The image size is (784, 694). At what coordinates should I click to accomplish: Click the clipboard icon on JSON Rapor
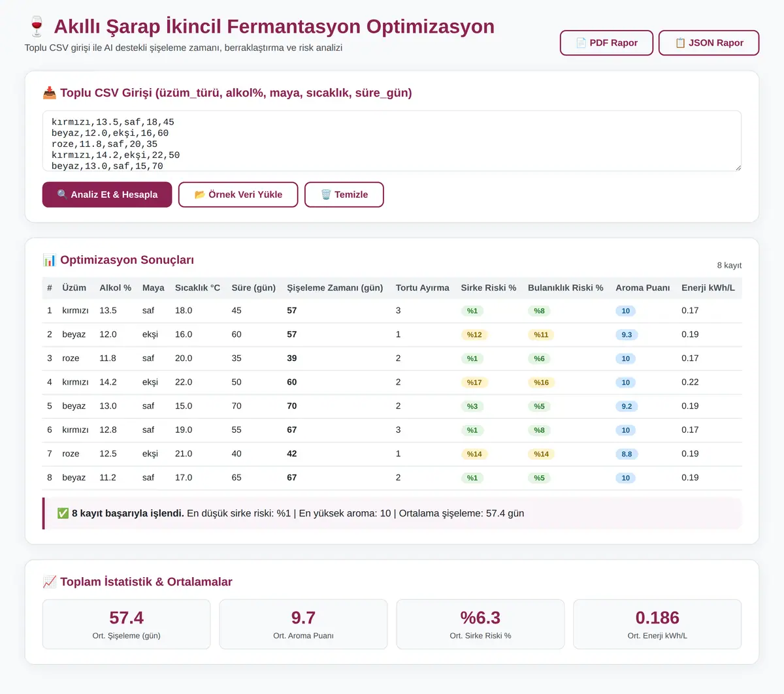point(680,43)
